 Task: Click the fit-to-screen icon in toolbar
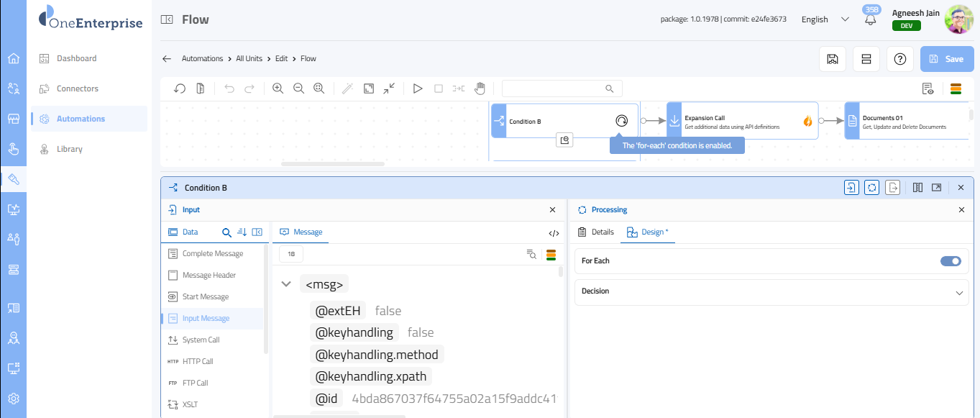coord(368,88)
